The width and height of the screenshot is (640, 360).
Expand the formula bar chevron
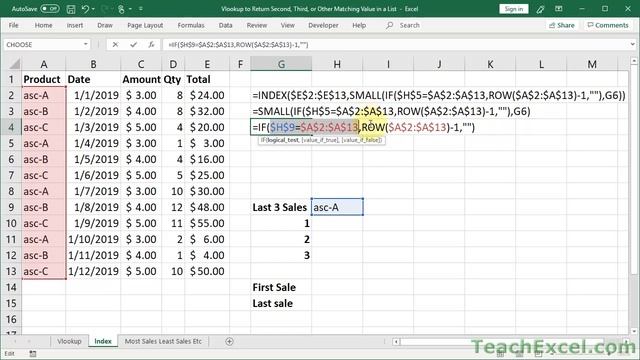tap(633, 44)
